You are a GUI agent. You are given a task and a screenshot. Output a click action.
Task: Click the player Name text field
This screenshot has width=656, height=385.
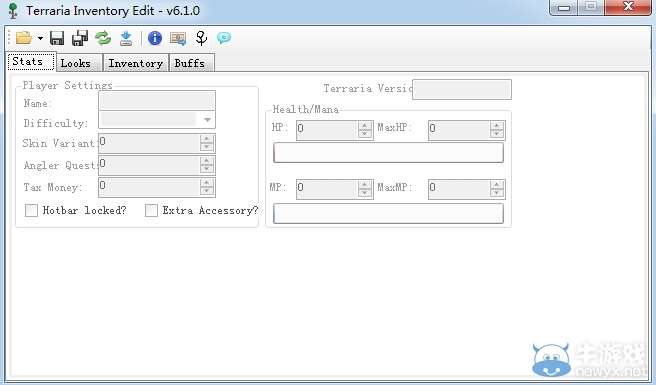click(157, 100)
